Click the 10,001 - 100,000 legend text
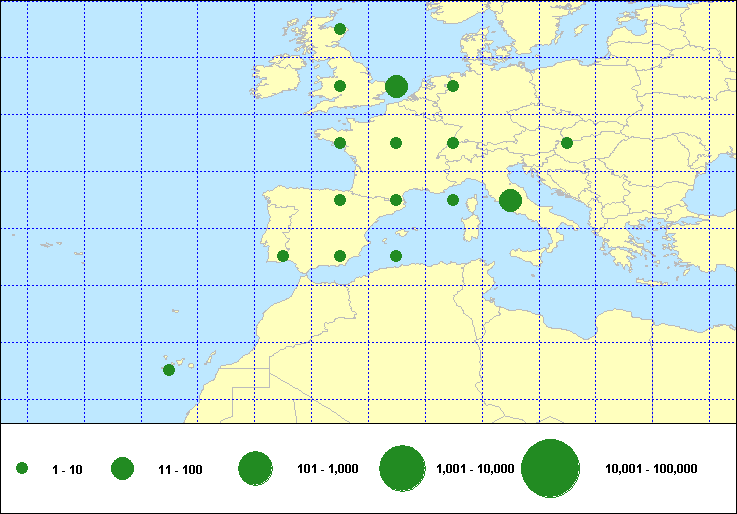 coord(651,468)
